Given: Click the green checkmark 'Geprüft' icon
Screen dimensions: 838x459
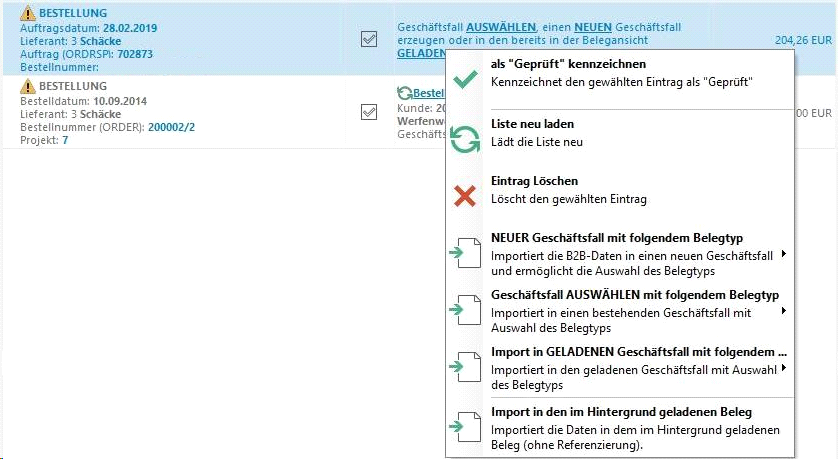Looking at the screenshot, I should click(465, 80).
